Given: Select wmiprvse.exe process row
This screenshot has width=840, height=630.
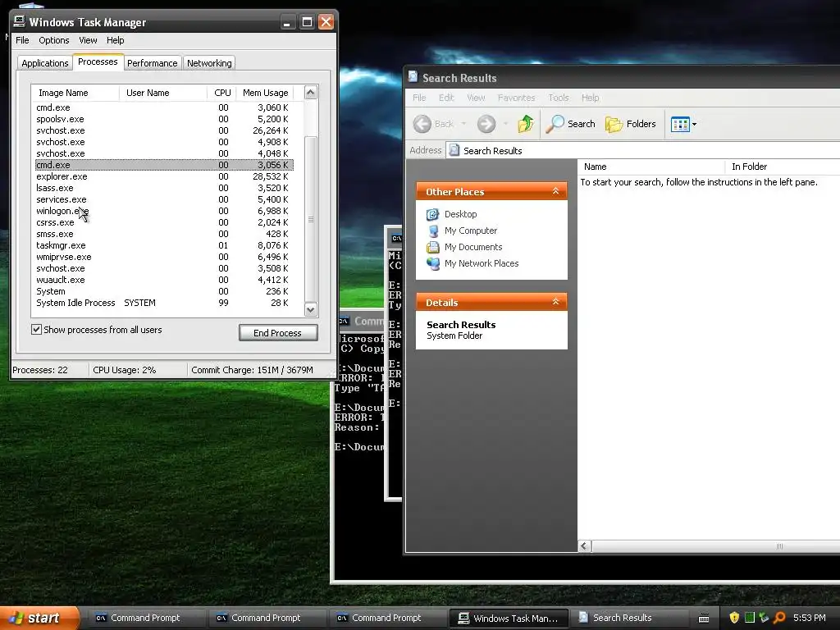Looking at the screenshot, I should point(164,257).
